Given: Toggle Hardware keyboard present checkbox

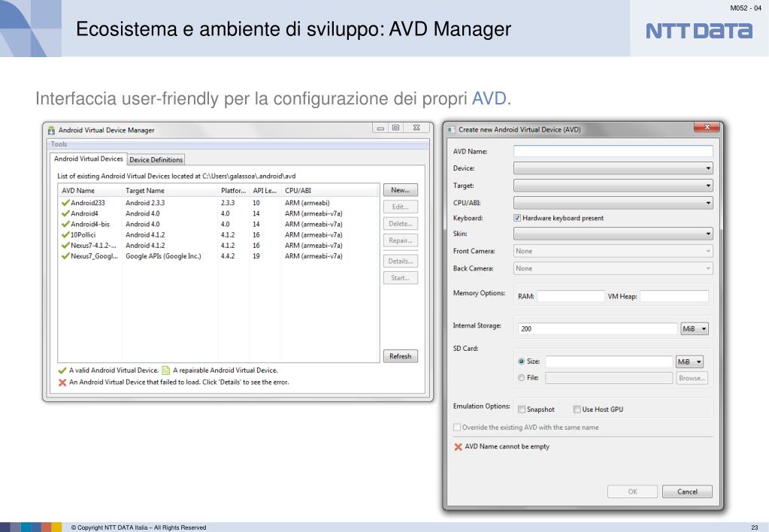Looking at the screenshot, I should pyautogui.click(x=517, y=218).
